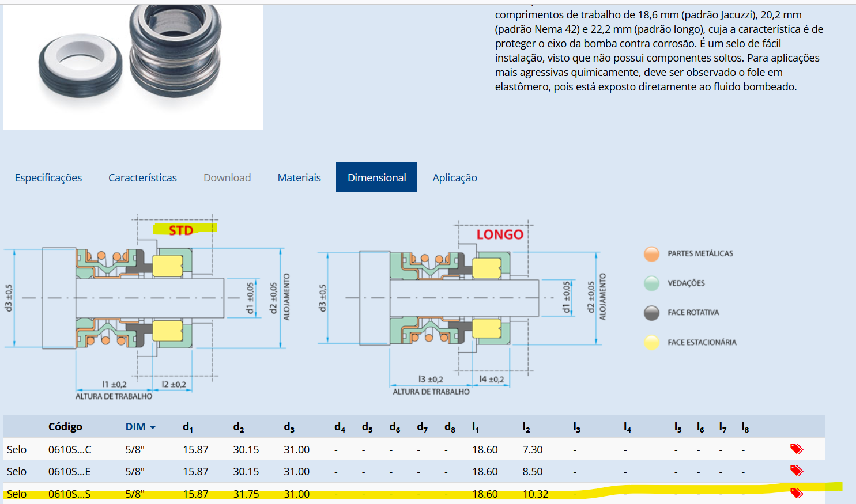
Task: Click code 0610S...E in the table
Action: pyautogui.click(x=69, y=471)
